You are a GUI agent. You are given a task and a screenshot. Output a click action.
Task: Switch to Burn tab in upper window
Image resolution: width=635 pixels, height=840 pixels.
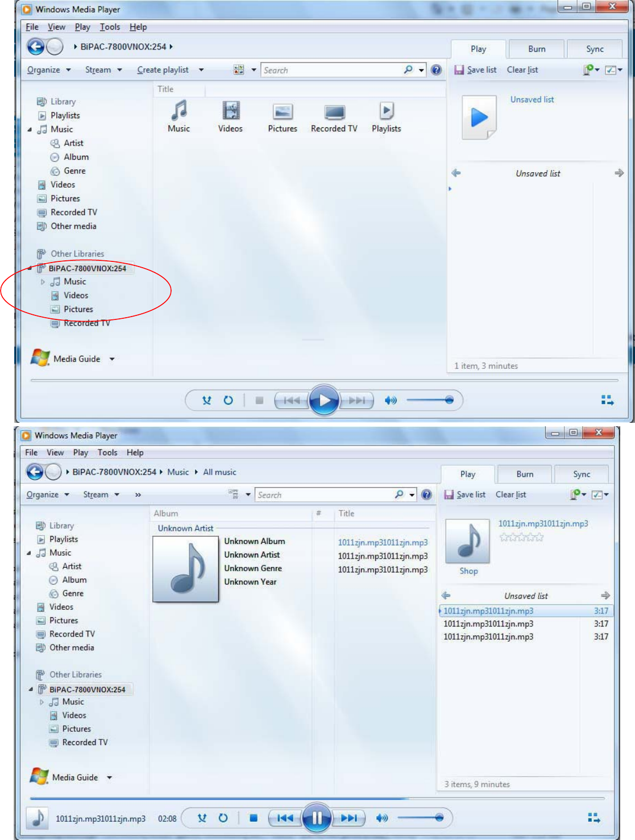(537, 49)
